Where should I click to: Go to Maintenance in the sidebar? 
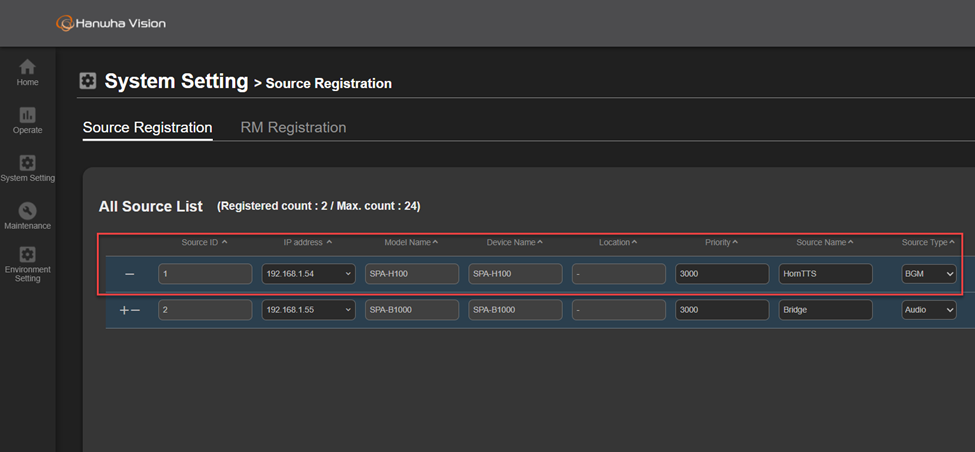click(x=27, y=215)
